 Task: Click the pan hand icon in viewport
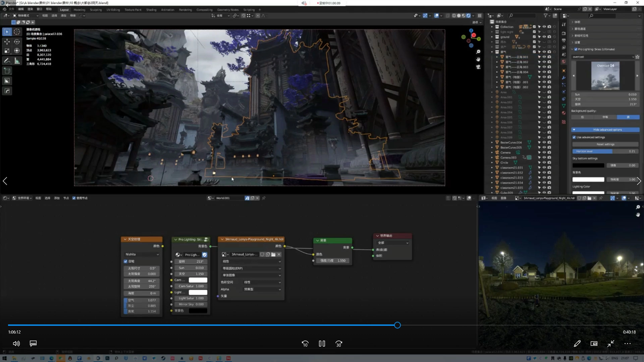click(x=478, y=59)
